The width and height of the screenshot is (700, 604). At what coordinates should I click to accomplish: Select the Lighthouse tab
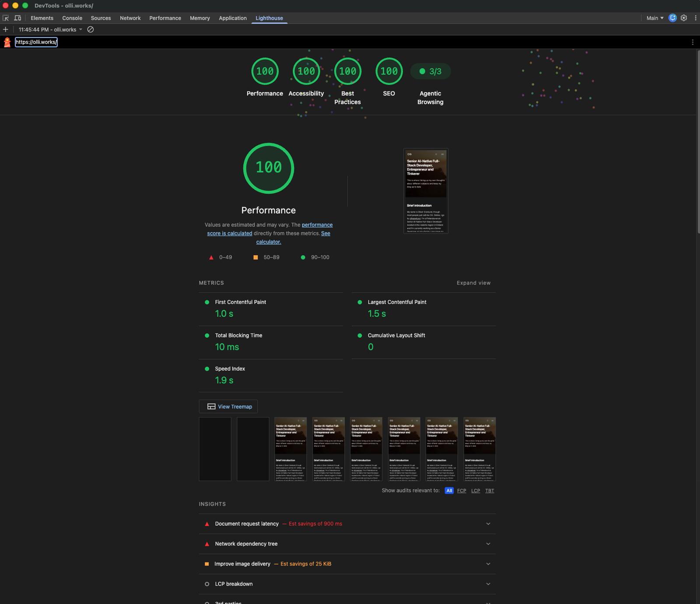(x=269, y=18)
